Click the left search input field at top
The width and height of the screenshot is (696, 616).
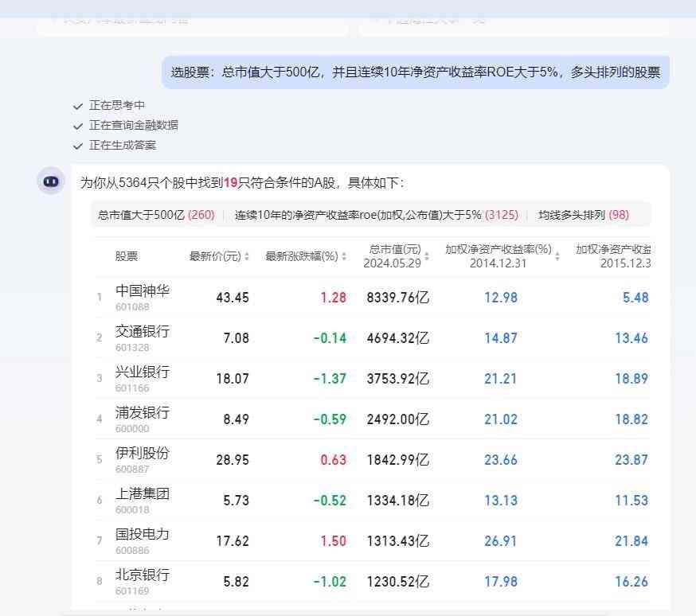[191, 20]
